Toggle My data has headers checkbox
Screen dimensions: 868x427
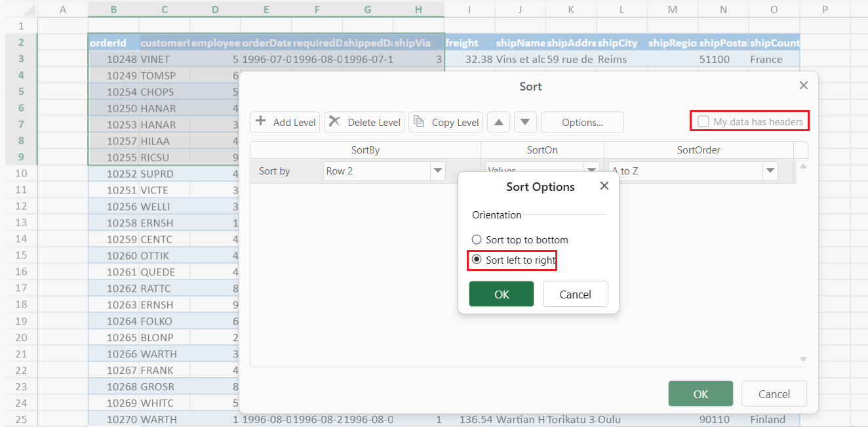(x=703, y=121)
